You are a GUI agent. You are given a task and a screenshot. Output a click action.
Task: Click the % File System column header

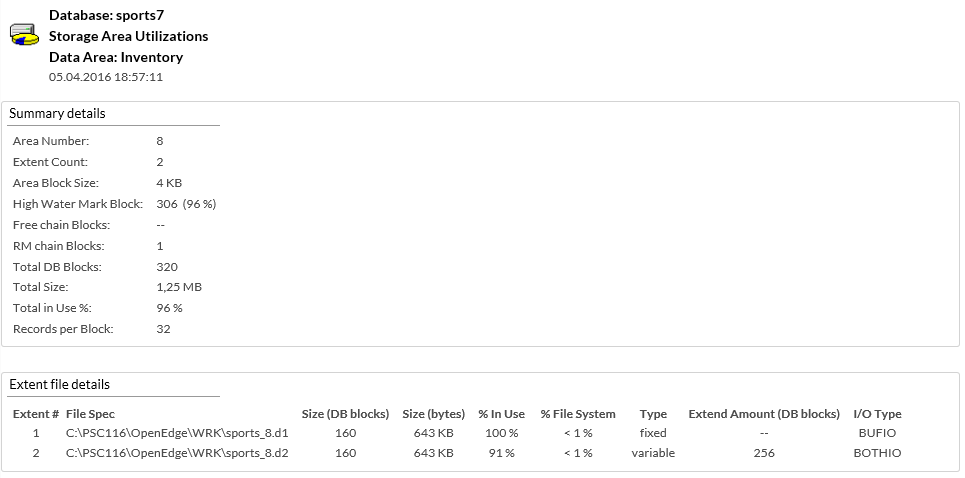coord(578,414)
